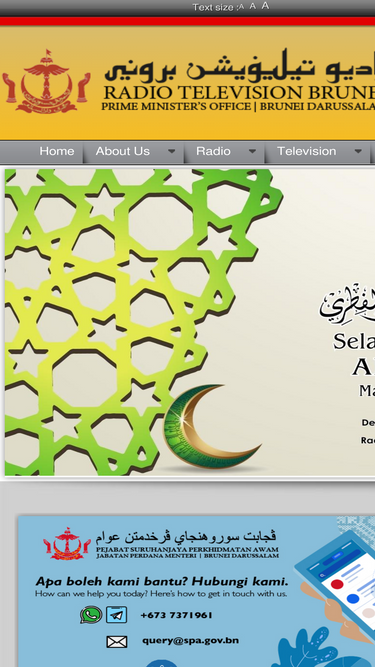Viewport: 375px width, 667px height.
Task: Expand the Radio dropdown arrow
Action: click(252, 151)
